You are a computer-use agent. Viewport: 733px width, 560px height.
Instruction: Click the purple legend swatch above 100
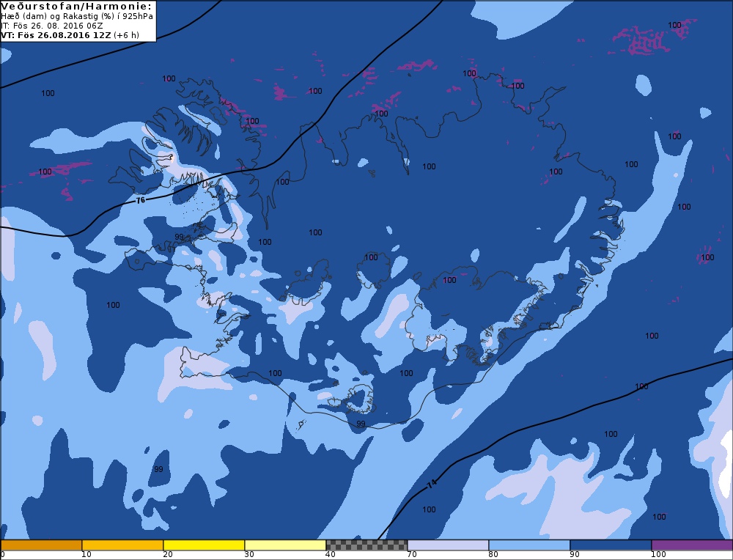[x=692, y=545]
